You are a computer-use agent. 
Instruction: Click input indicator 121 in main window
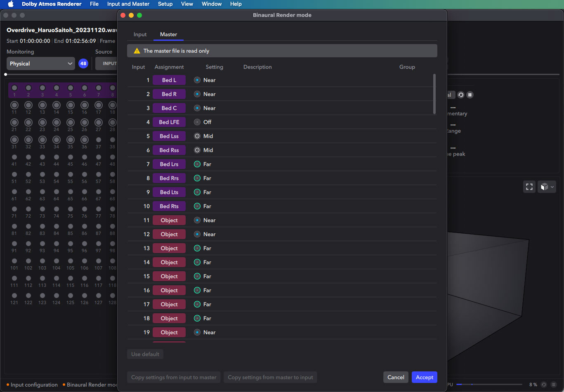(x=14, y=296)
